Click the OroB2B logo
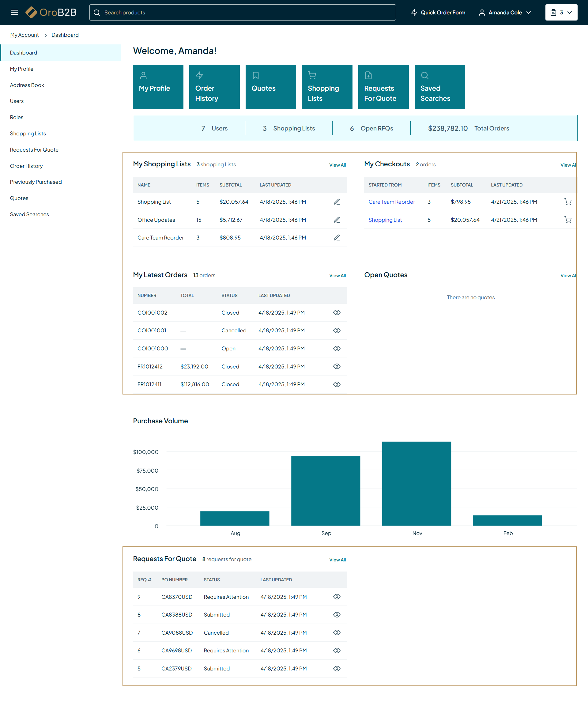The image size is (588, 702). tap(51, 12)
